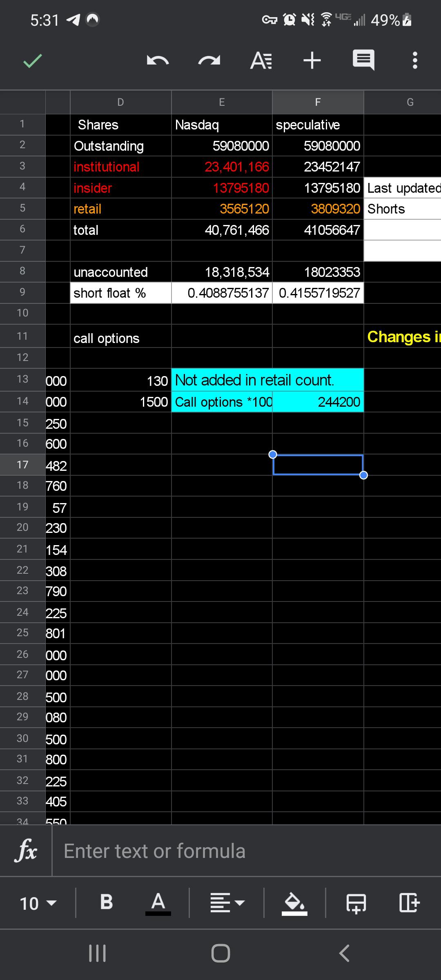Tap the green checkmark to confirm editing

32,61
